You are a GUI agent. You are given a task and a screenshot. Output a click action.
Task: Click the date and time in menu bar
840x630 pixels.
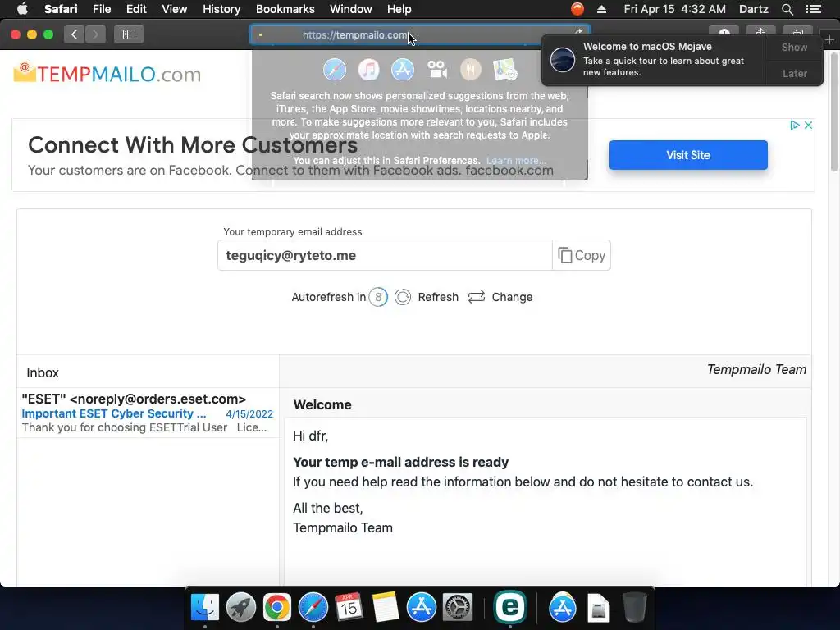(x=674, y=9)
